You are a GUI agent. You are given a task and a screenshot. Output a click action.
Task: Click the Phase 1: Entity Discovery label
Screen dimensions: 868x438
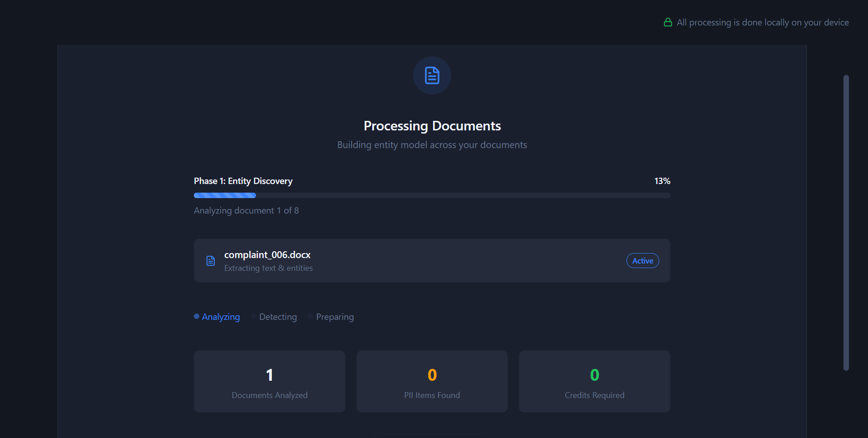click(243, 181)
